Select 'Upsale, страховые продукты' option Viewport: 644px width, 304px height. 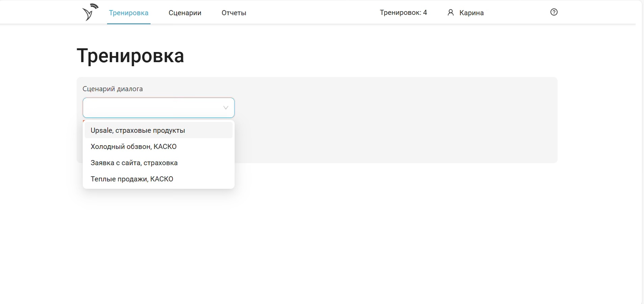point(138,130)
